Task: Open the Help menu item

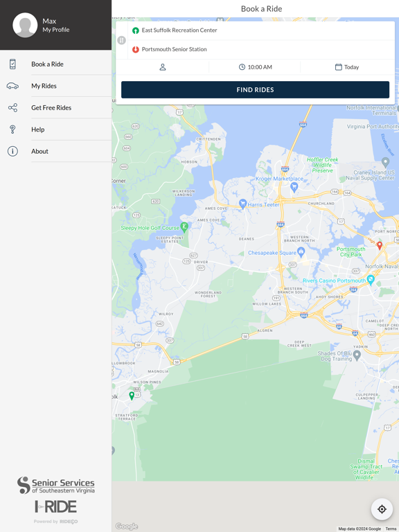Action: (x=55, y=130)
